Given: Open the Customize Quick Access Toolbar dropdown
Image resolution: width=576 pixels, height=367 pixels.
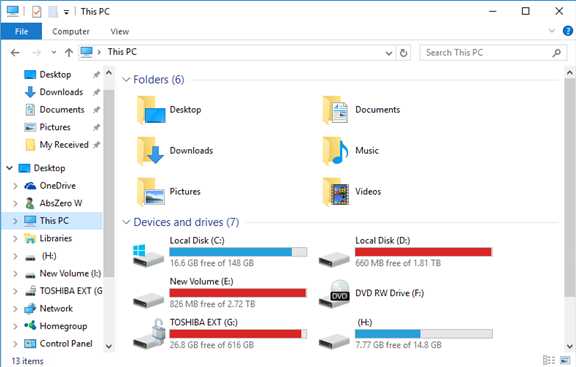Looking at the screenshot, I should 66,12.
